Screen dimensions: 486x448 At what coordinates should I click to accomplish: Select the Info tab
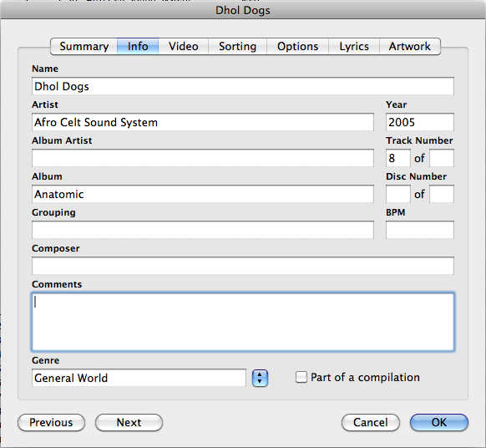[138, 47]
